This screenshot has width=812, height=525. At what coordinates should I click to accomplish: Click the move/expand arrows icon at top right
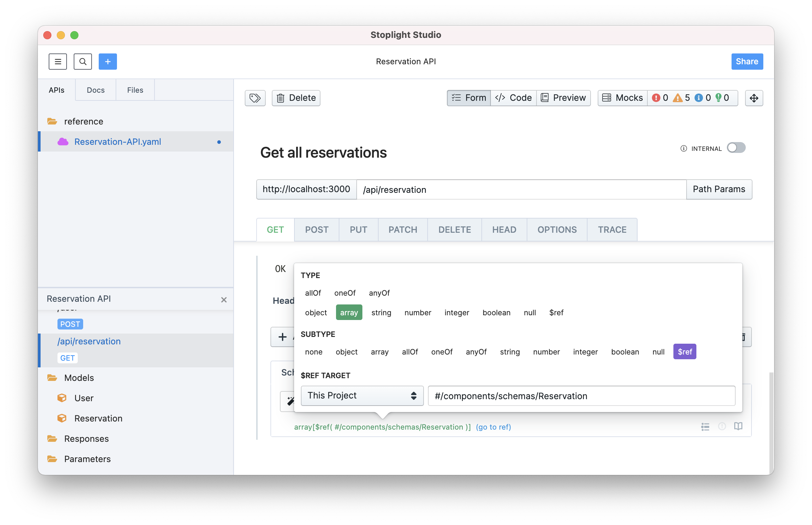pyautogui.click(x=754, y=98)
